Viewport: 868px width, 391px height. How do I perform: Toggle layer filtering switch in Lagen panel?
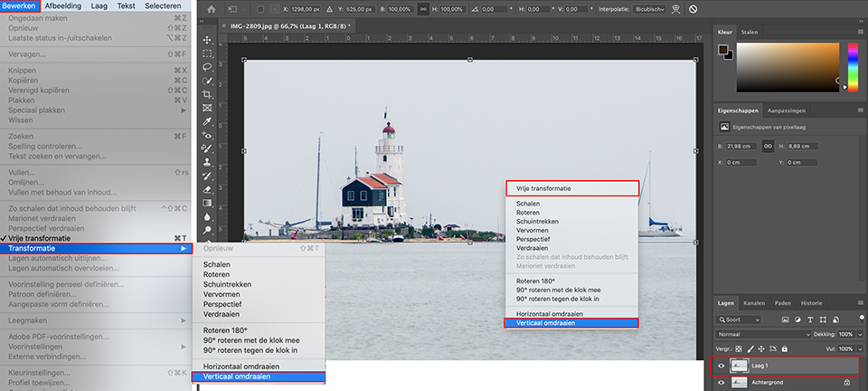pos(862,319)
